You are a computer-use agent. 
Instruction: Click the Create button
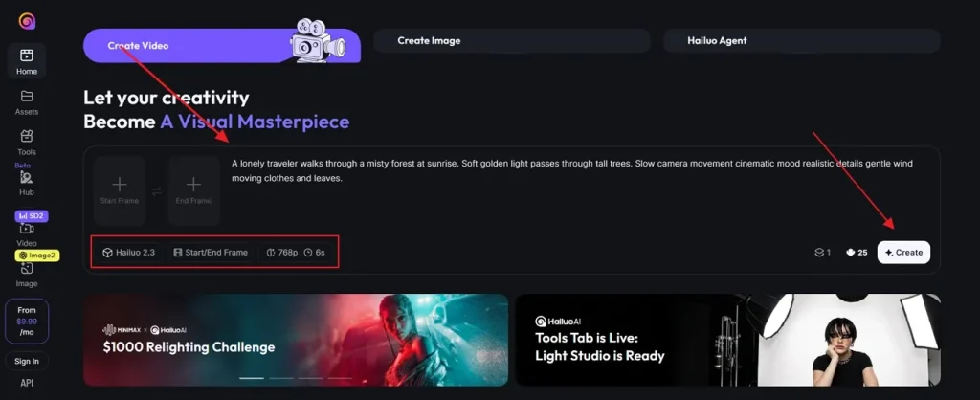pyautogui.click(x=903, y=253)
